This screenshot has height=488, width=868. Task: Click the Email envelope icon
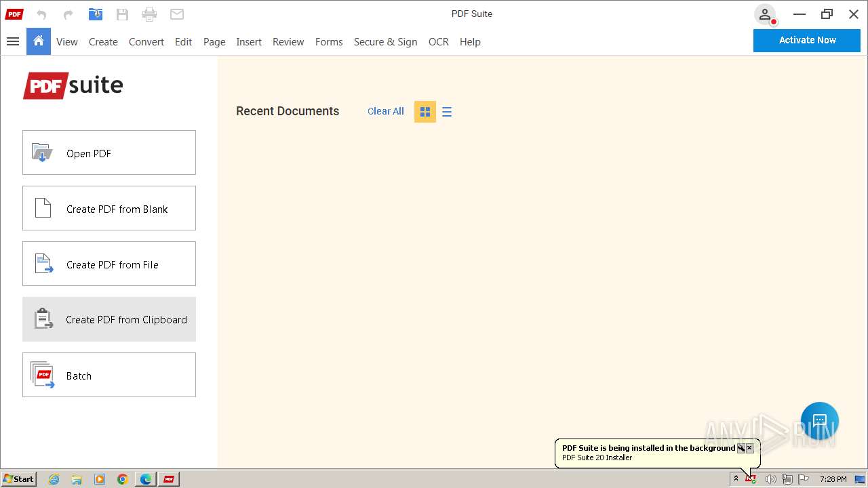click(177, 14)
